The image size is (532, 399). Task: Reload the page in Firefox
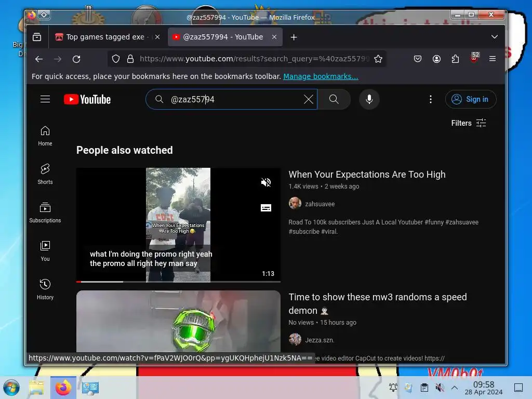point(77,59)
